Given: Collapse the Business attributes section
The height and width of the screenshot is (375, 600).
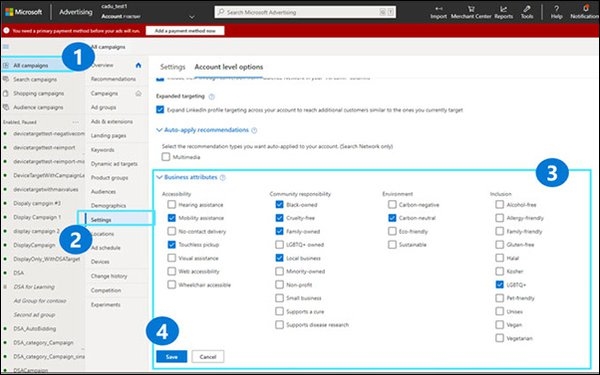Looking at the screenshot, I should click(x=159, y=177).
